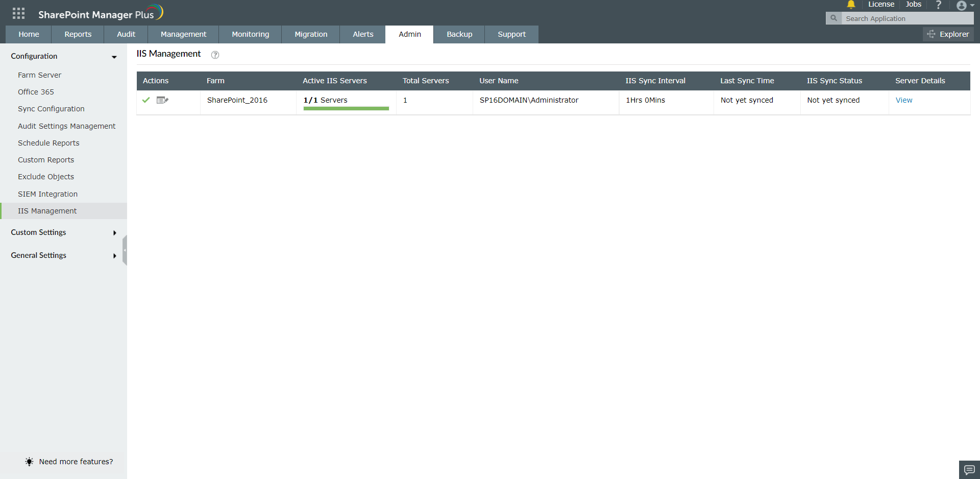Open the Migration tab
The height and width of the screenshot is (479, 980).
point(310,34)
